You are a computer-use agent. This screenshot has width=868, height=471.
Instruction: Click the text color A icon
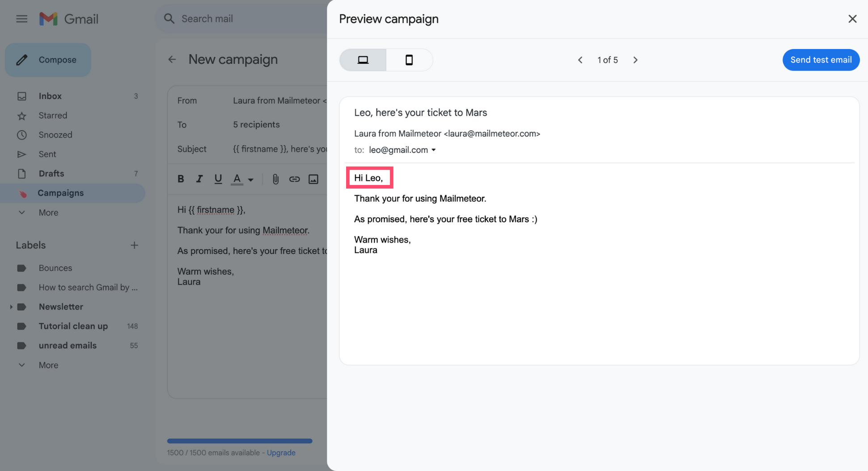[x=237, y=179]
